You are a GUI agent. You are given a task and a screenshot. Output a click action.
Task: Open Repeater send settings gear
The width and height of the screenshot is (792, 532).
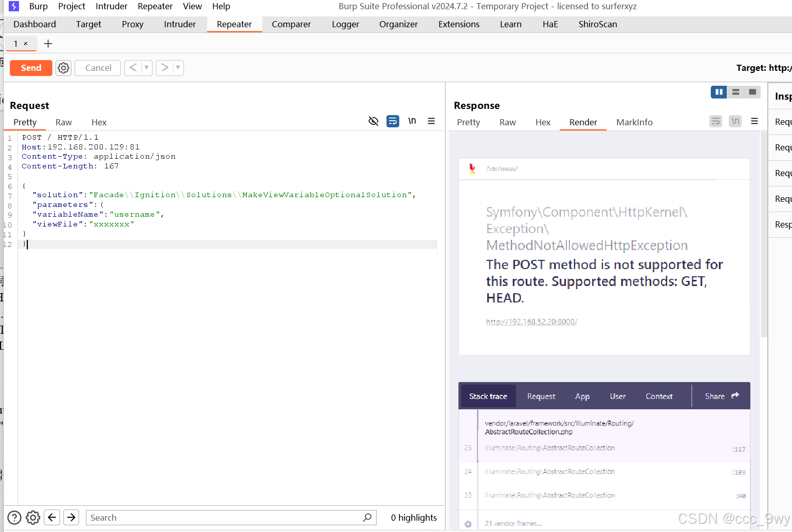pos(64,68)
